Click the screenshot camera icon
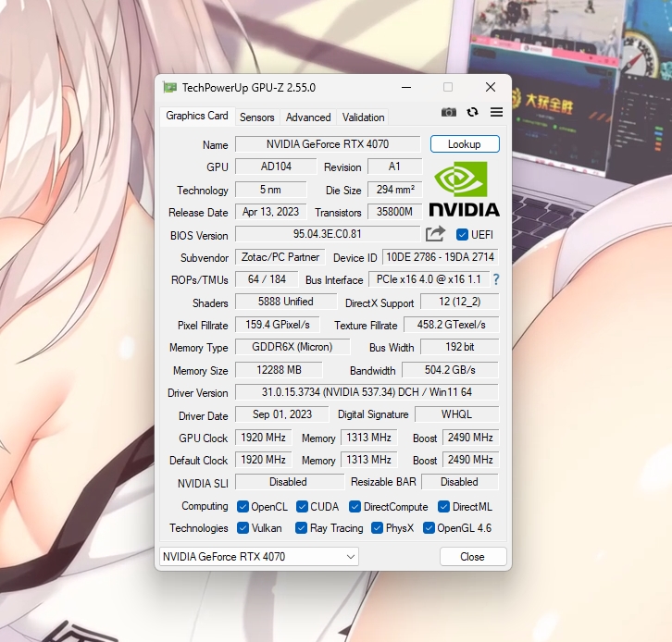Screen dimensions: 672x642 tap(449, 112)
